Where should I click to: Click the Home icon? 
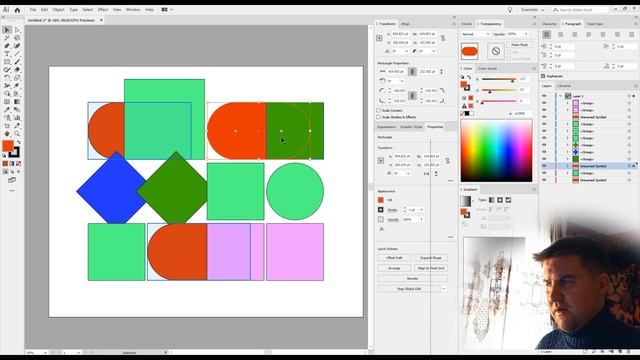pos(17,10)
